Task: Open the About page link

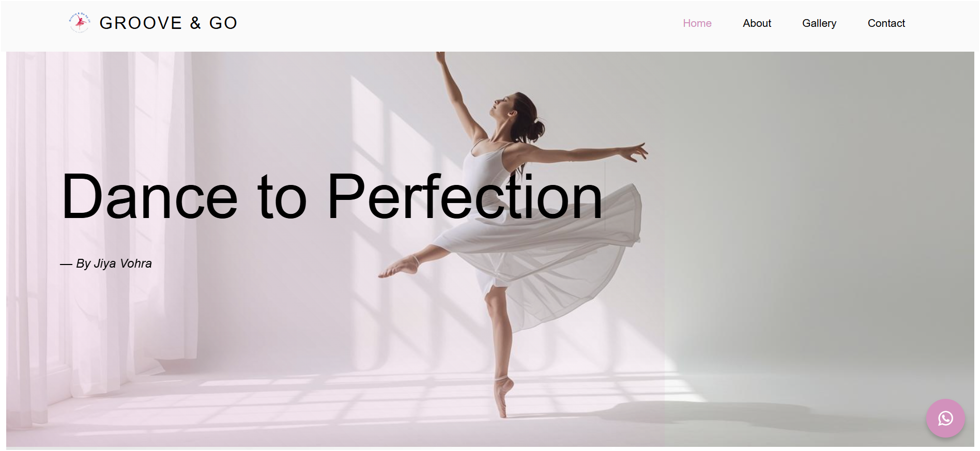Action: [x=757, y=23]
